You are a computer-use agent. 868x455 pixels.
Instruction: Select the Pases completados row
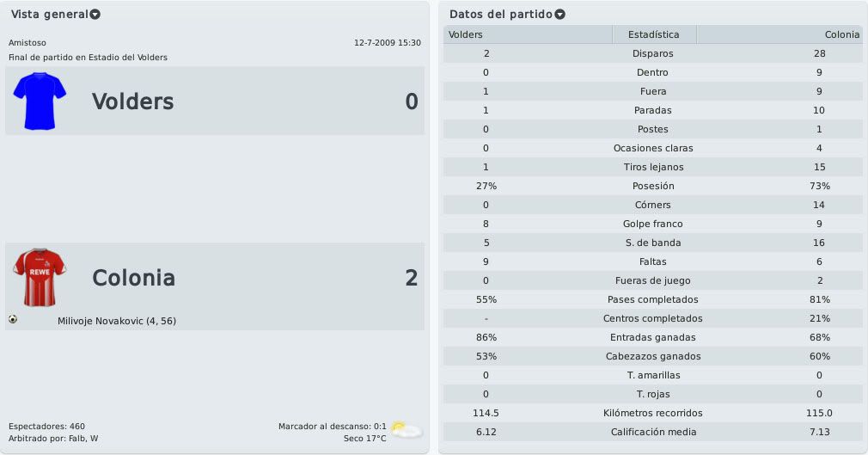(652, 300)
